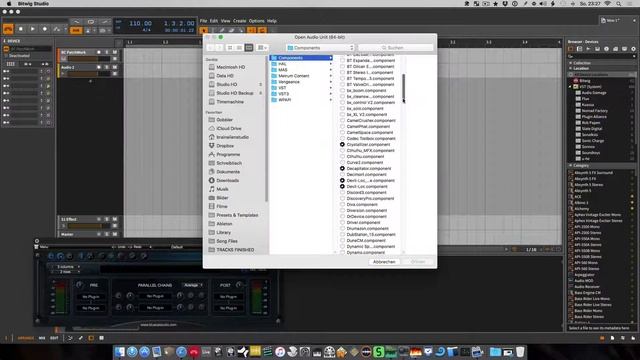Mute the Audio 2 track
Screen dimensions: 640x360
coord(115,67)
